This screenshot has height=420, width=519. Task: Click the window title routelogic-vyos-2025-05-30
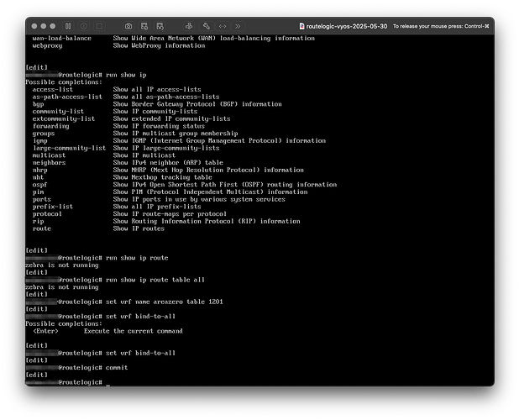(x=347, y=26)
